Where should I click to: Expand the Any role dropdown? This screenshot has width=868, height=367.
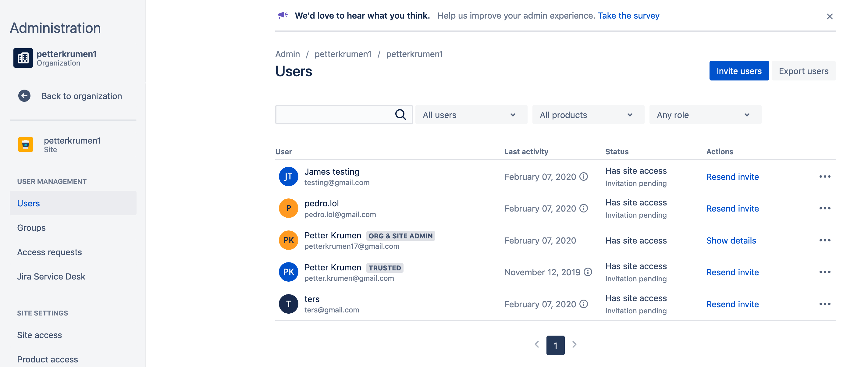pos(705,115)
